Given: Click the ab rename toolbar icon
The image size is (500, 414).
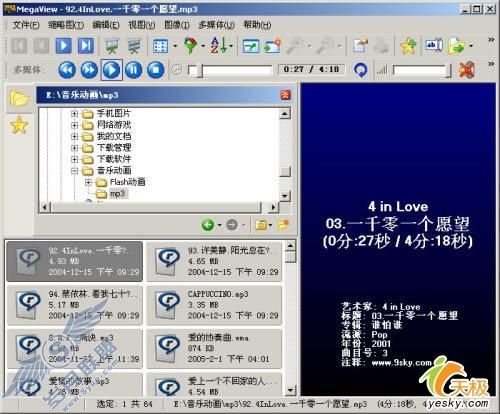Looking at the screenshot, I should pos(434,46).
